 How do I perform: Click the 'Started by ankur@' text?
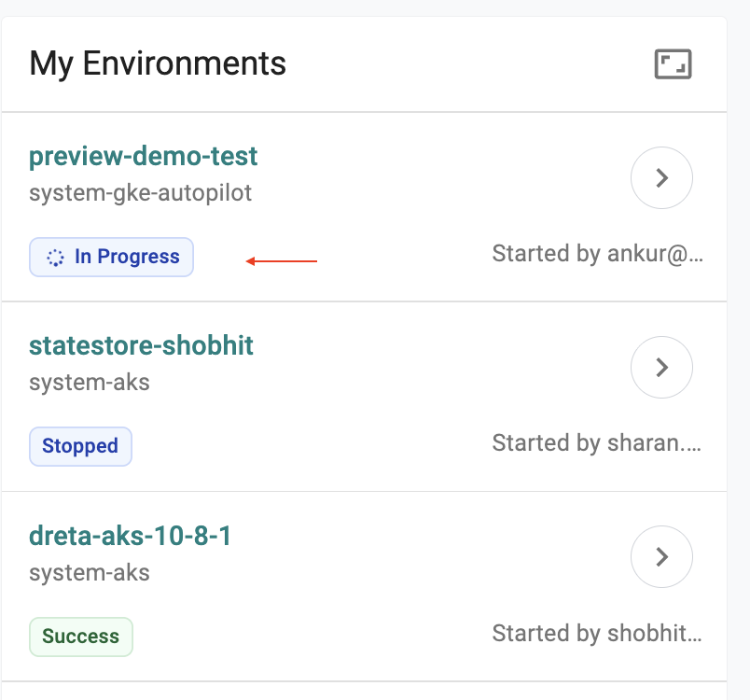click(x=597, y=254)
